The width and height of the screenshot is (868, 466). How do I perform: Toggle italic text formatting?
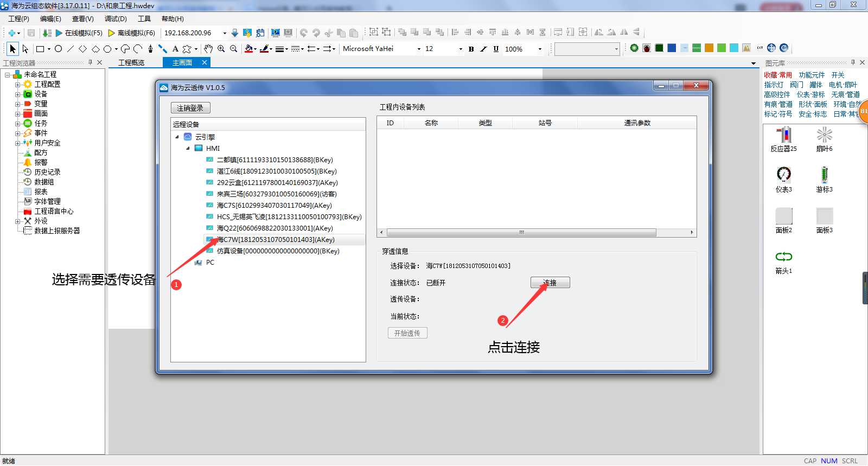(x=483, y=49)
